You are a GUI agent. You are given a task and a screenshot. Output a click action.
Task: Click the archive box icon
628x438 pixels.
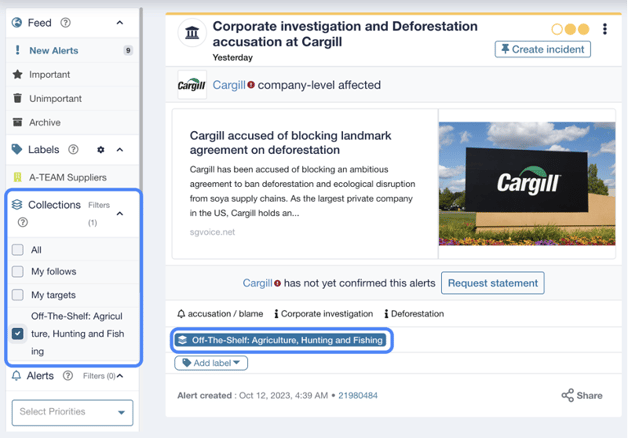coord(18,122)
